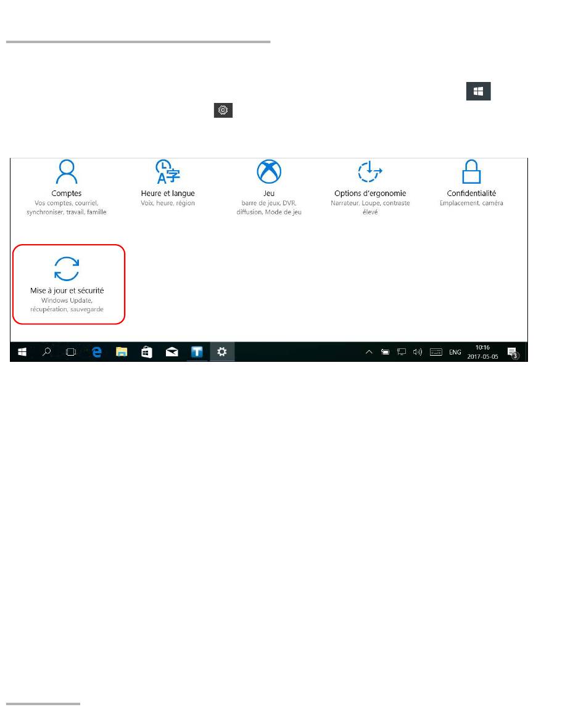Click 'Emplacement, caméra' description
The image size is (586, 728).
[x=471, y=203]
